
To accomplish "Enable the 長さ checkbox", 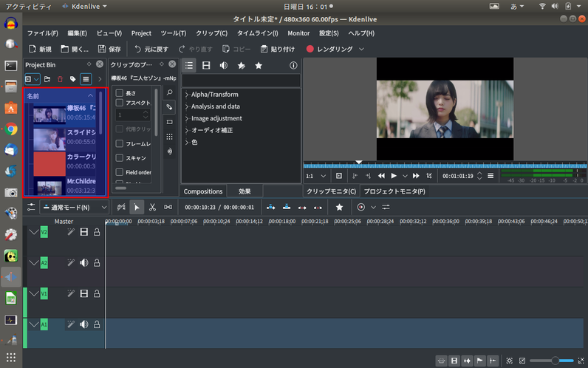I will click(x=119, y=93).
